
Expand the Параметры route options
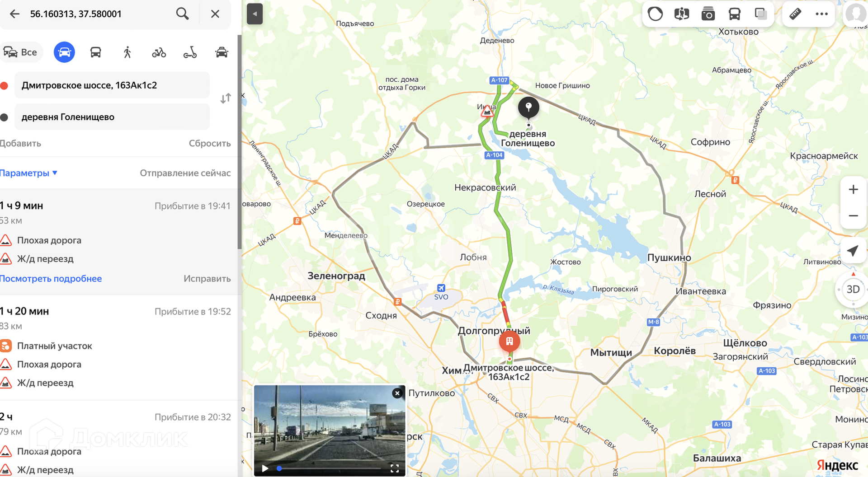point(28,173)
